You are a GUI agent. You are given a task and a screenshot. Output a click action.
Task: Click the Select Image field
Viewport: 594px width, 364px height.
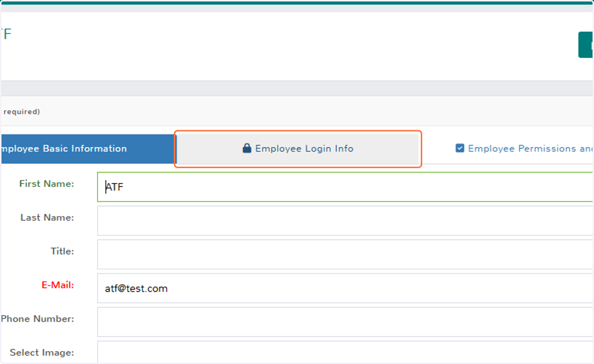click(346, 352)
